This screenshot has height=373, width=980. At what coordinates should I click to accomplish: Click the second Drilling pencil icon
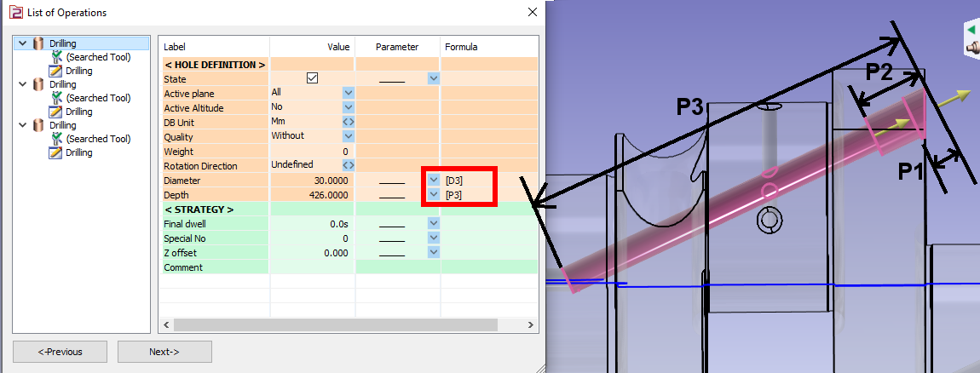click(x=56, y=112)
